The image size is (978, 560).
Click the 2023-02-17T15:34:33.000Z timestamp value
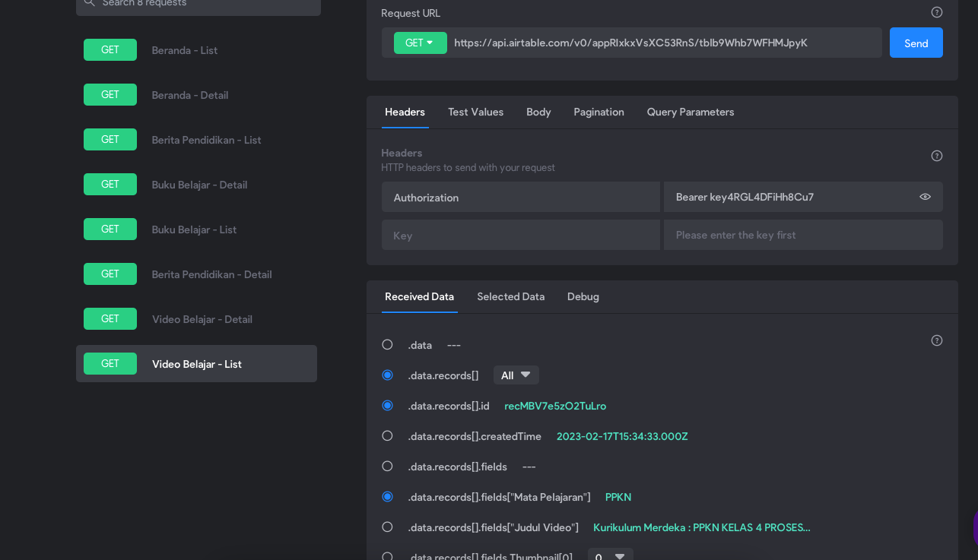[622, 436]
